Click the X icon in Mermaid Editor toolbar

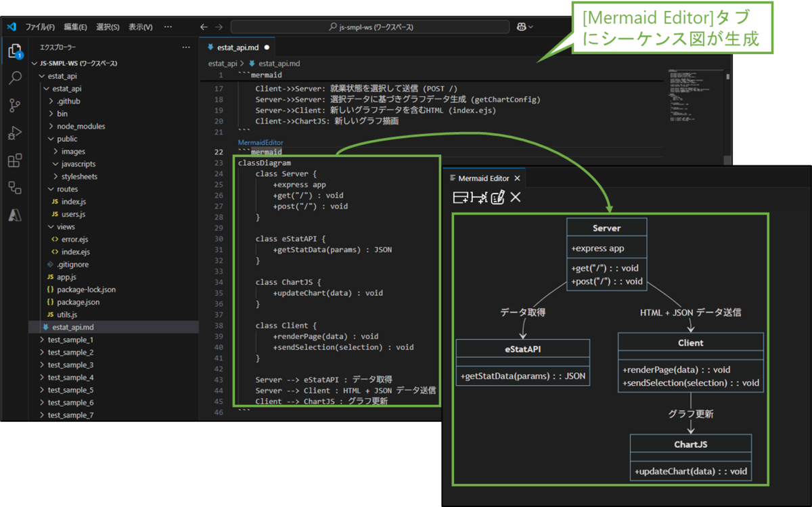(x=516, y=198)
